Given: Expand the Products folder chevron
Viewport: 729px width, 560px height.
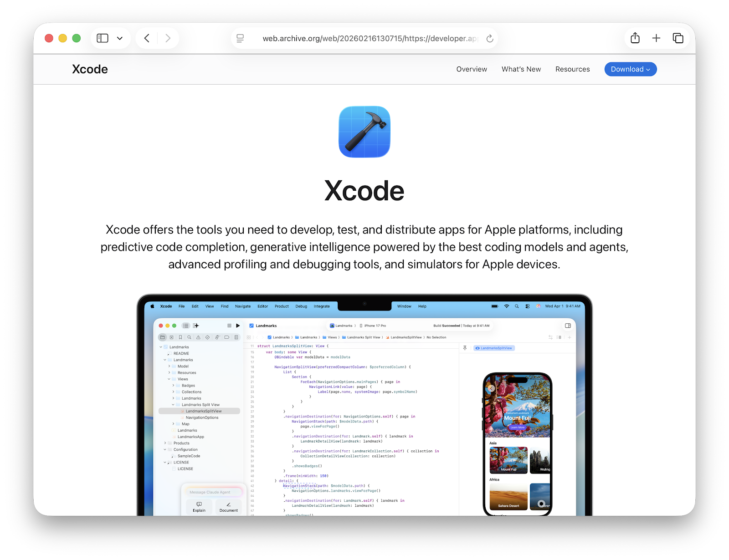Looking at the screenshot, I should (165, 443).
